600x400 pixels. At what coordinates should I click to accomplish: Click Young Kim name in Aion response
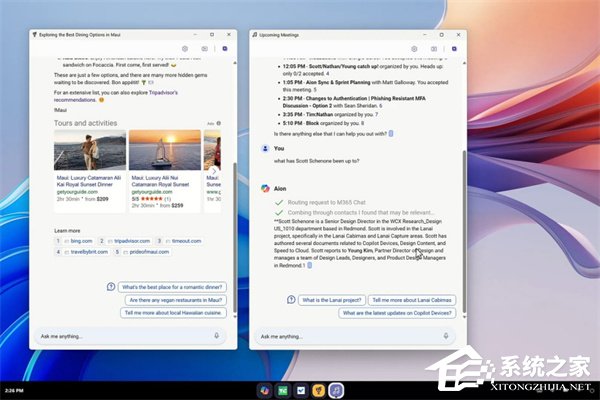pyautogui.click(x=360, y=250)
